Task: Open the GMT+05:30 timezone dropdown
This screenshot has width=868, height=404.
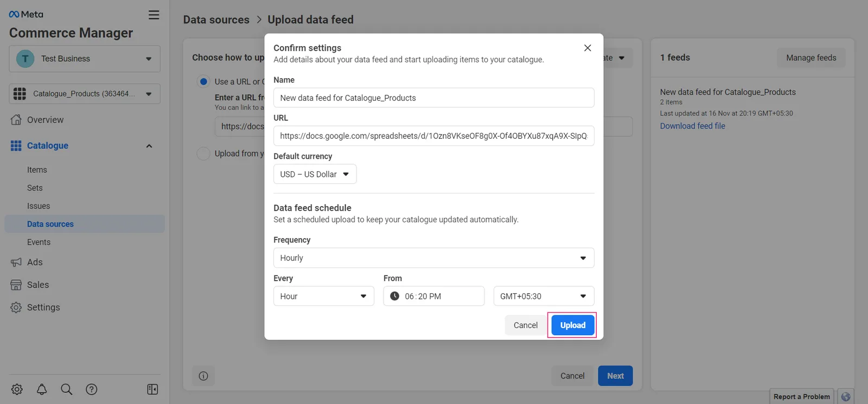Action: tap(544, 296)
